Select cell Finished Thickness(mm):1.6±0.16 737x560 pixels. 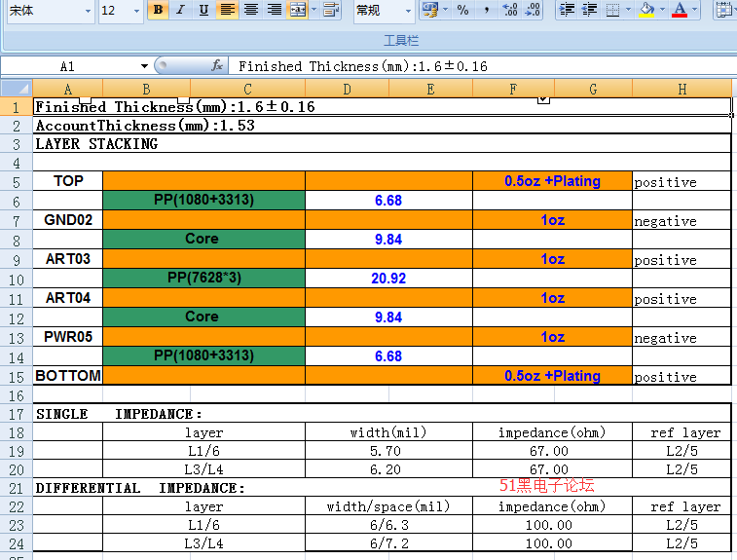(383, 107)
